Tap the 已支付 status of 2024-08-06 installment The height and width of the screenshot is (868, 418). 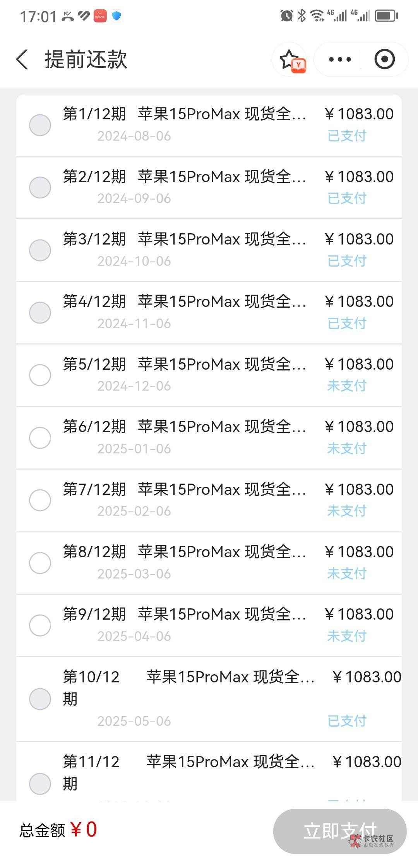click(347, 136)
